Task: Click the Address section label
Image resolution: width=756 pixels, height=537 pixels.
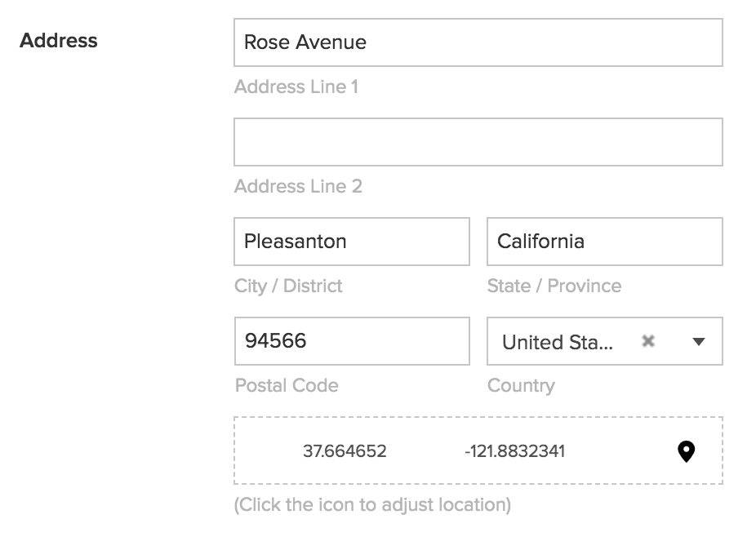Action: (x=58, y=40)
